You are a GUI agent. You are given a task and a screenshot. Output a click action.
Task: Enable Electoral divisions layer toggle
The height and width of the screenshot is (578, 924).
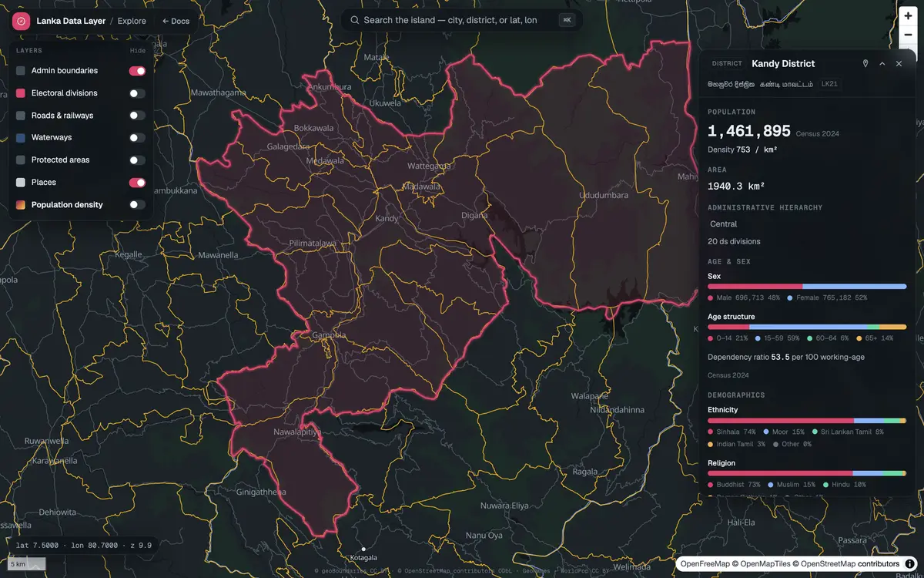pyautogui.click(x=137, y=93)
